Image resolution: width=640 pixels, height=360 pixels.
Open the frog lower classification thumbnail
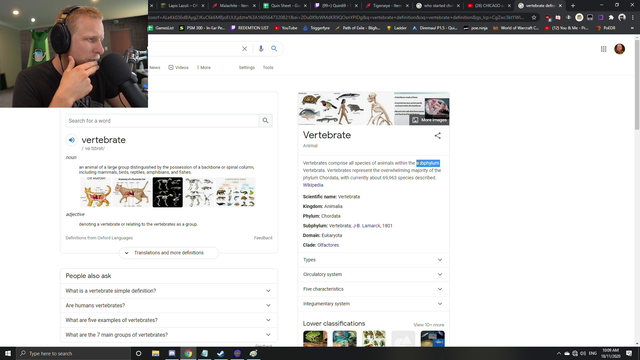(315, 339)
